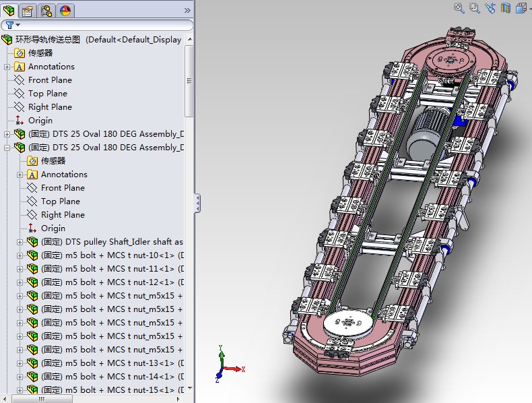Click the Previous View icon
This screenshot has height=403, width=532.
point(490,8)
